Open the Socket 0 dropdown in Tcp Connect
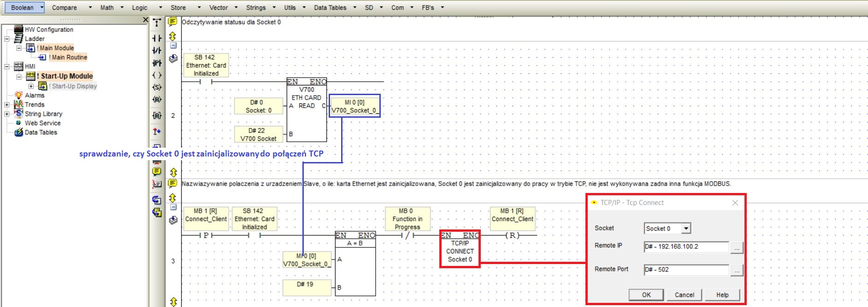Screen dimensions: 868x307 coord(686,229)
